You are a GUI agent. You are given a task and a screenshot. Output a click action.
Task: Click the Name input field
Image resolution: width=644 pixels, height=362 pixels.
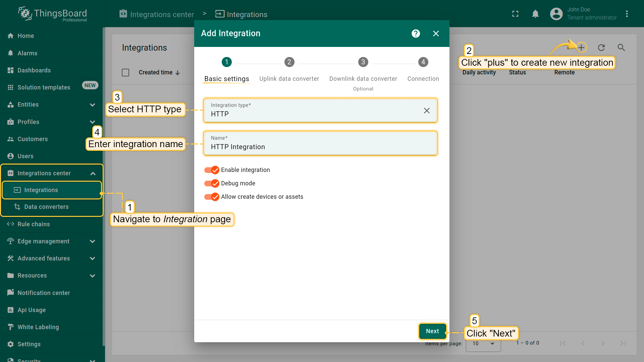point(320,143)
